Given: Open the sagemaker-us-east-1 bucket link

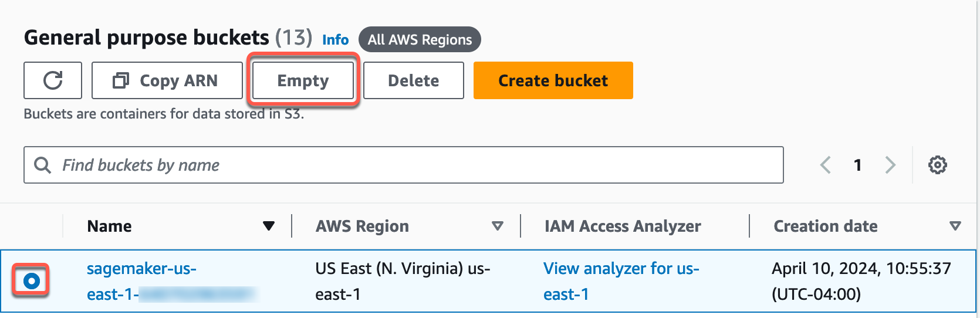Looking at the screenshot, I should tap(141, 269).
